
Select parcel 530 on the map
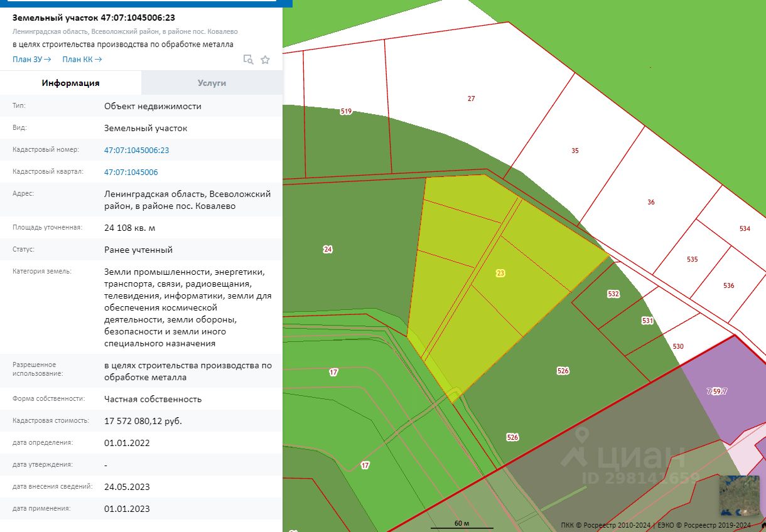point(678,346)
